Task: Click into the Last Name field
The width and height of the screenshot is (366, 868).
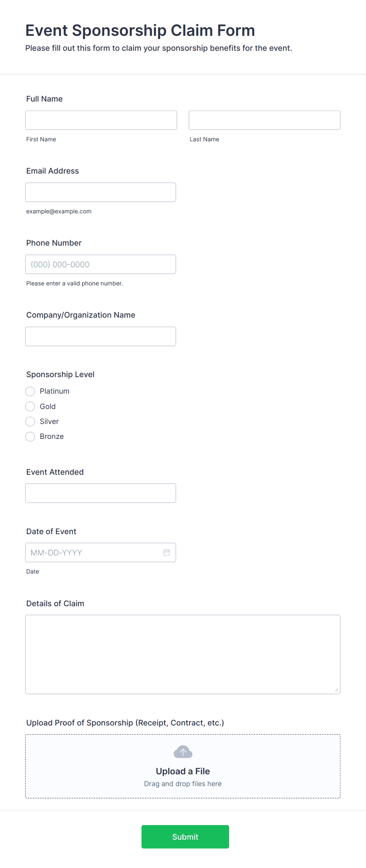Action: [x=264, y=120]
